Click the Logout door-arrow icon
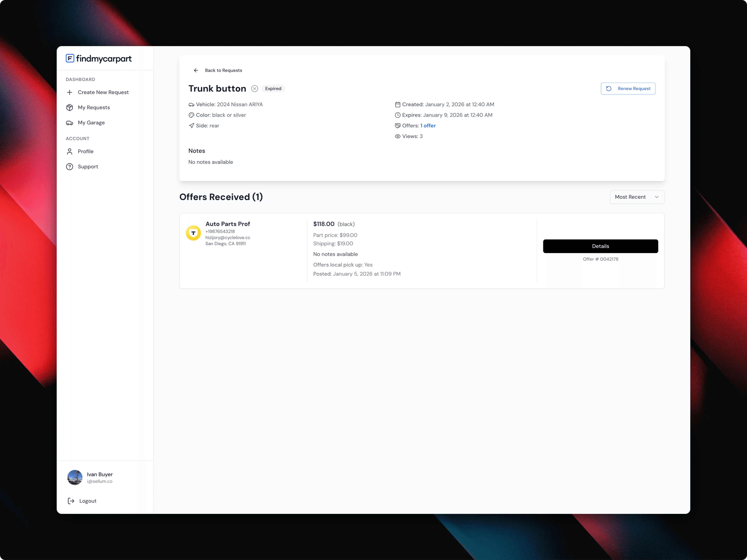Image resolution: width=747 pixels, height=560 pixels. coord(71,501)
